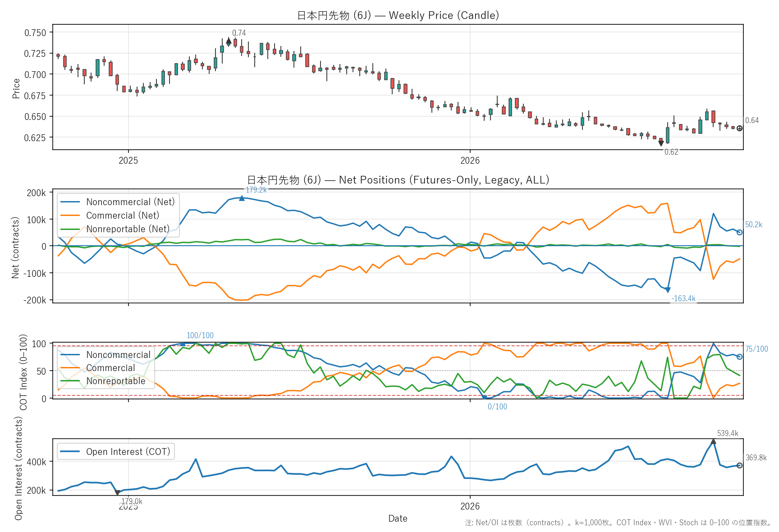
Task: Click the "400k" open interest tick label
Action: coord(37,462)
